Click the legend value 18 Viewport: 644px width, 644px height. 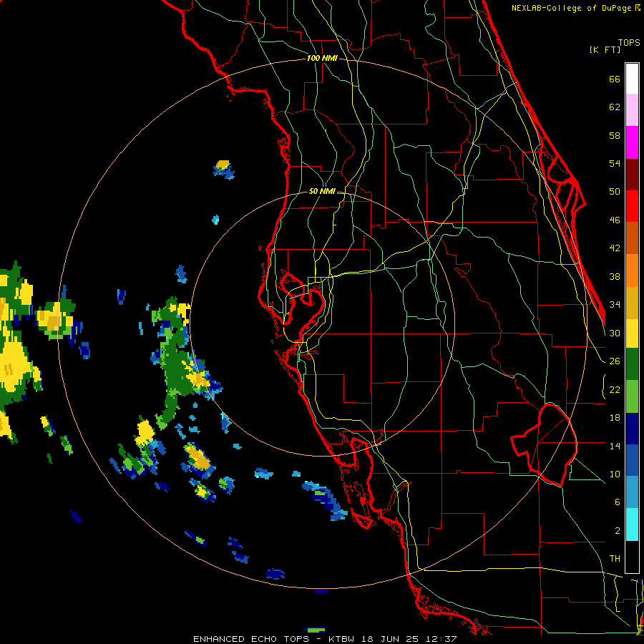click(615, 418)
